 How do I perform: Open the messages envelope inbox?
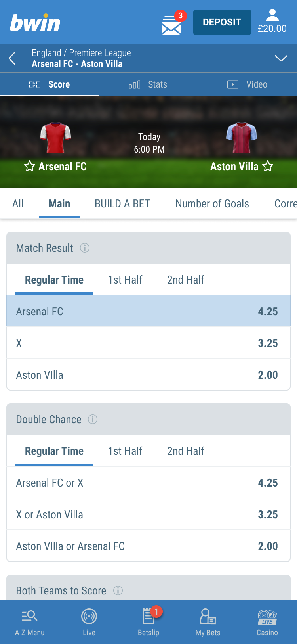click(171, 25)
